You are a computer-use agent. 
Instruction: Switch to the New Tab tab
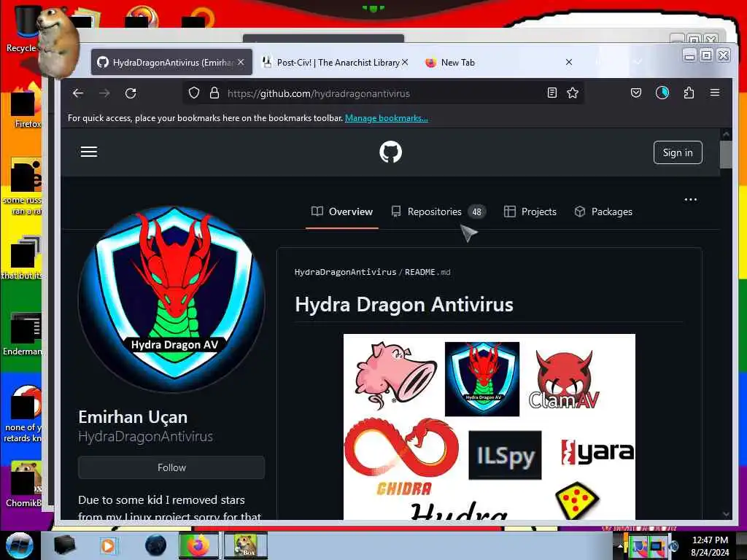(498, 63)
